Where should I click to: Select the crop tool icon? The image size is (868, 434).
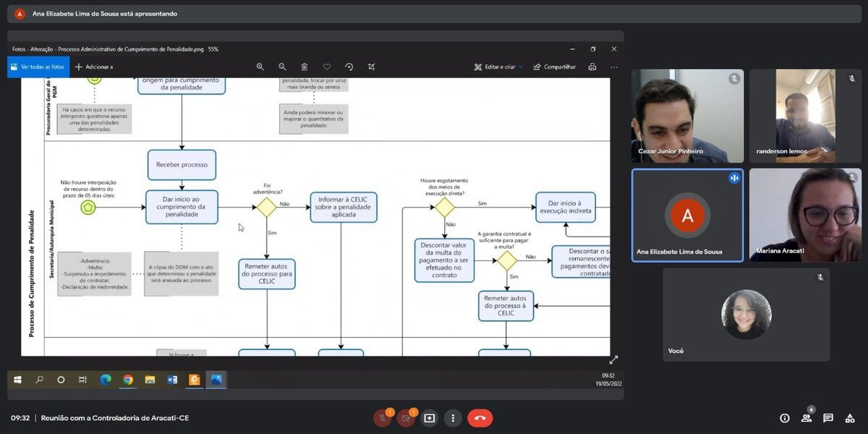[x=371, y=67]
